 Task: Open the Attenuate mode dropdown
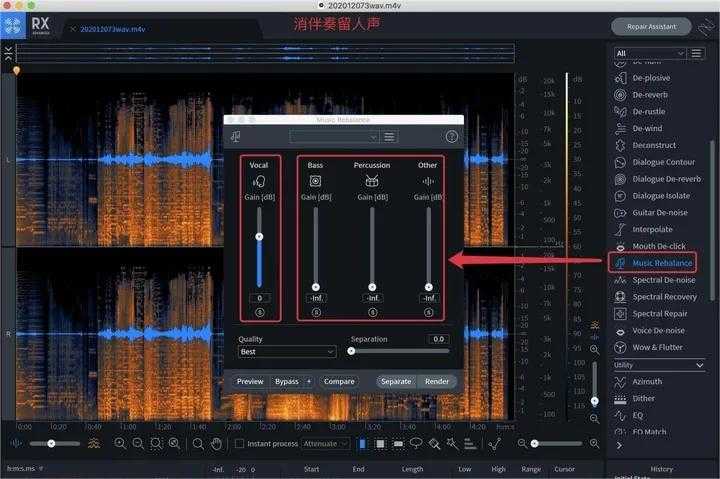[326, 444]
